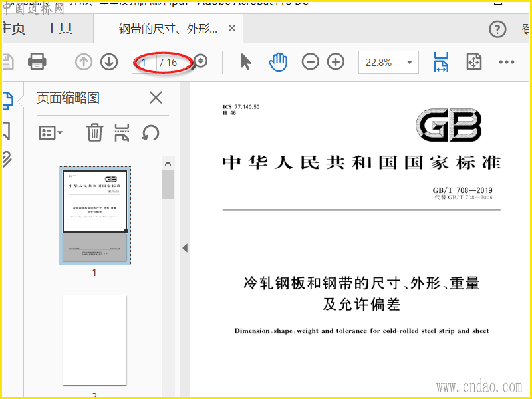
Task: Open the thumbnail options dropdown menu
Action: pyautogui.click(x=51, y=132)
